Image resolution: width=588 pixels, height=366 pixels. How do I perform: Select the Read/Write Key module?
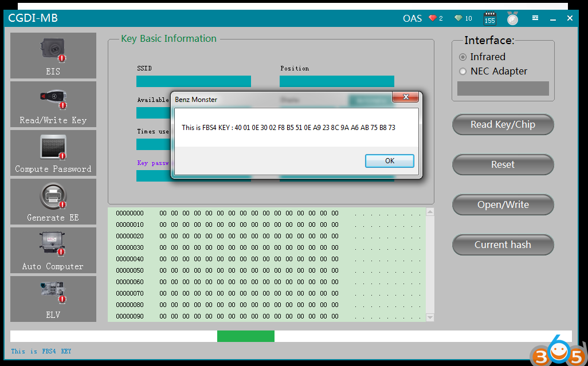coord(53,104)
